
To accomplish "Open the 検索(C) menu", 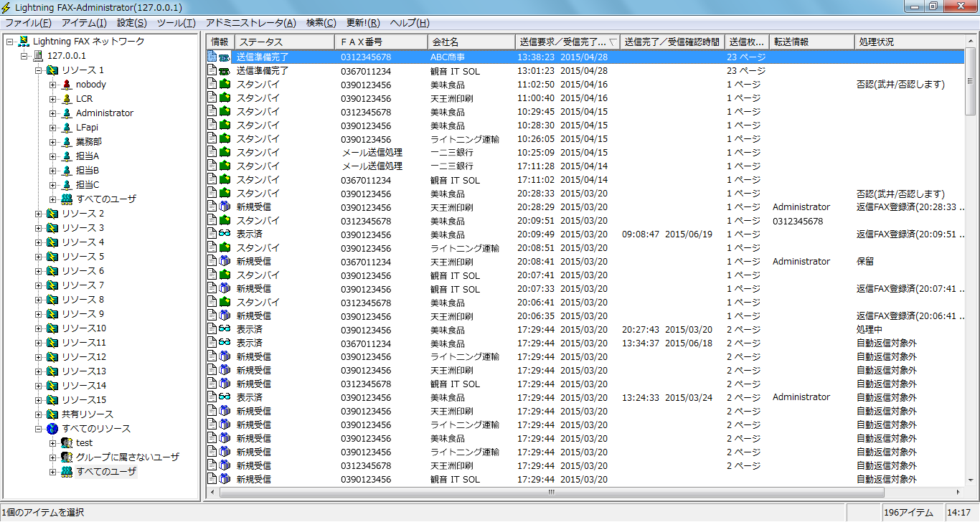I will coord(321,23).
